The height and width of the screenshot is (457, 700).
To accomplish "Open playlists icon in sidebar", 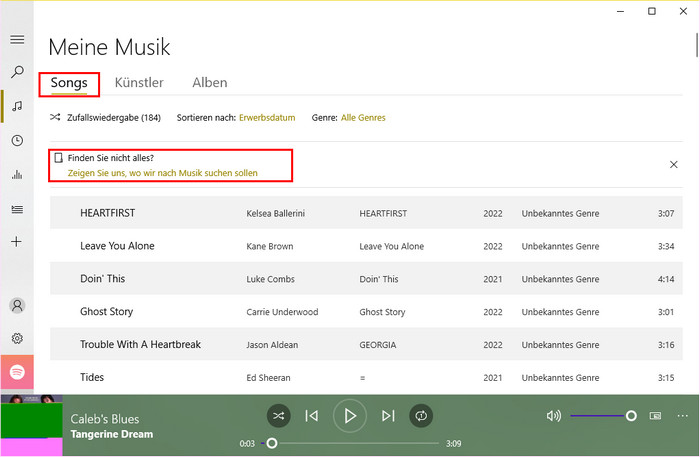I will [x=17, y=209].
